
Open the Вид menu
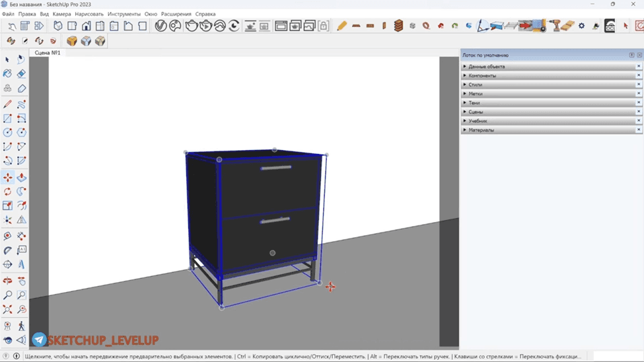tap(44, 14)
